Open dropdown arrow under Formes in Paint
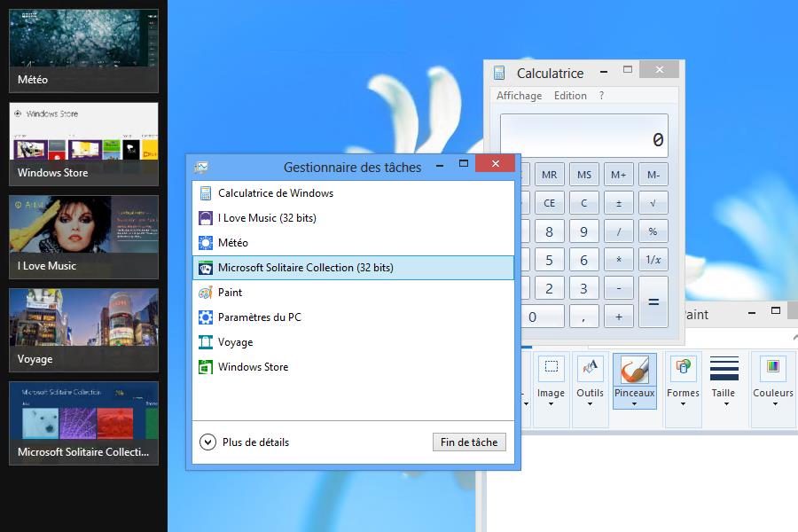The width and height of the screenshot is (798, 532). coord(683,404)
